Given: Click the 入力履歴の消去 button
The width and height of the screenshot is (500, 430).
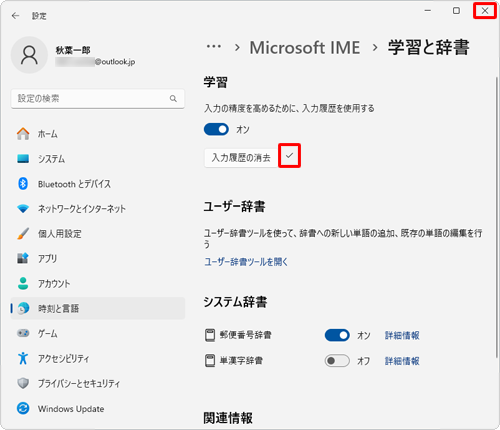Looking at the screenshot, I should (x=241, y=158).
